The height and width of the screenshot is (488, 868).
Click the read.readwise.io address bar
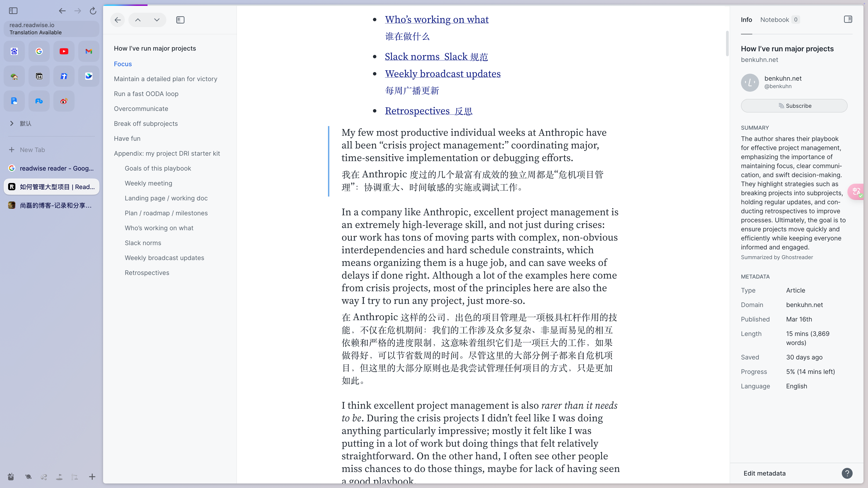(x=52, y=29)
